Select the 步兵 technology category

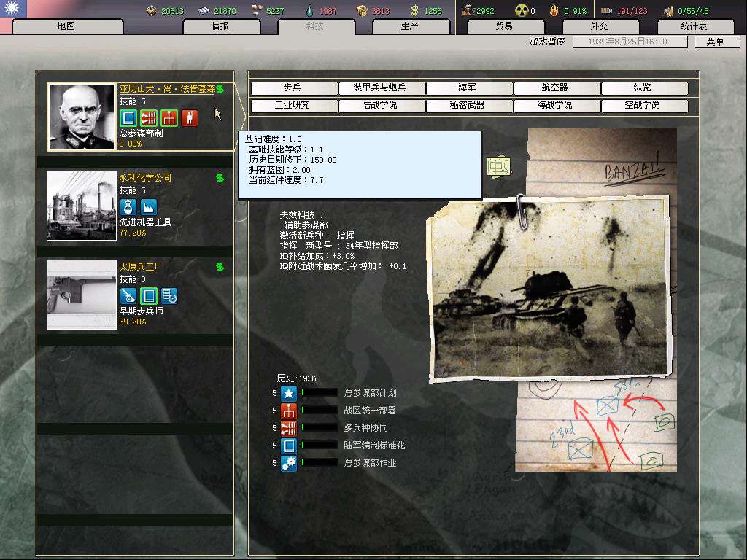[x=292, y=88]
